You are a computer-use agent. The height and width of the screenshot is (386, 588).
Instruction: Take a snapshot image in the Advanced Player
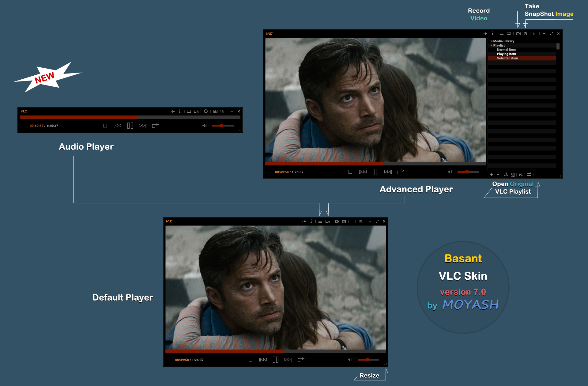[x=526, y=34]
